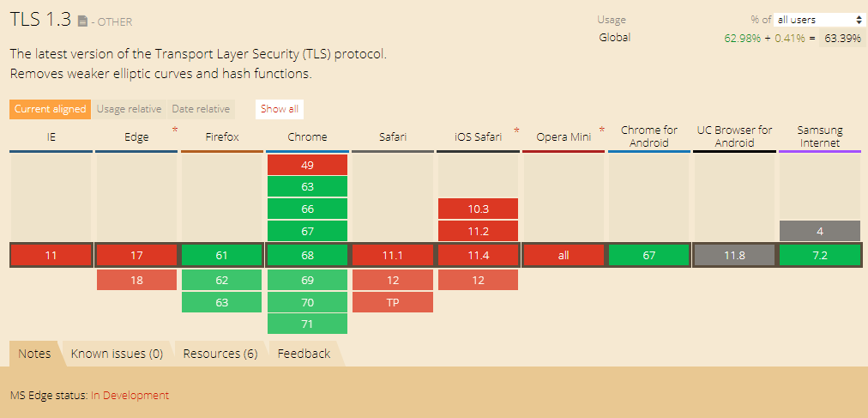
Task: Click the asterisk note marker beside iOS Safari
Action: pyautogui.click(x=516, y=130)
